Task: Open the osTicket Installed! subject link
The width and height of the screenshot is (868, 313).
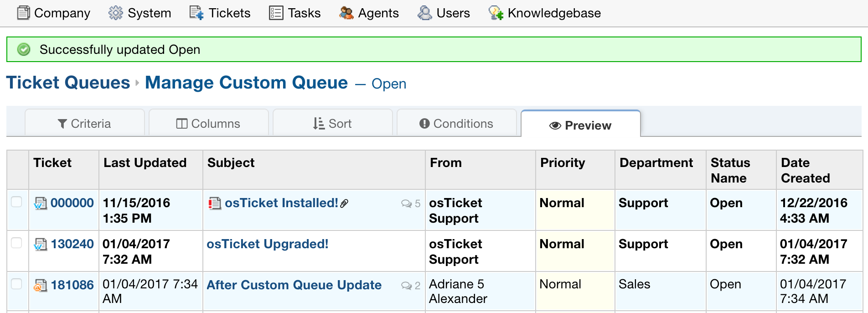Action: click(281, 203)
